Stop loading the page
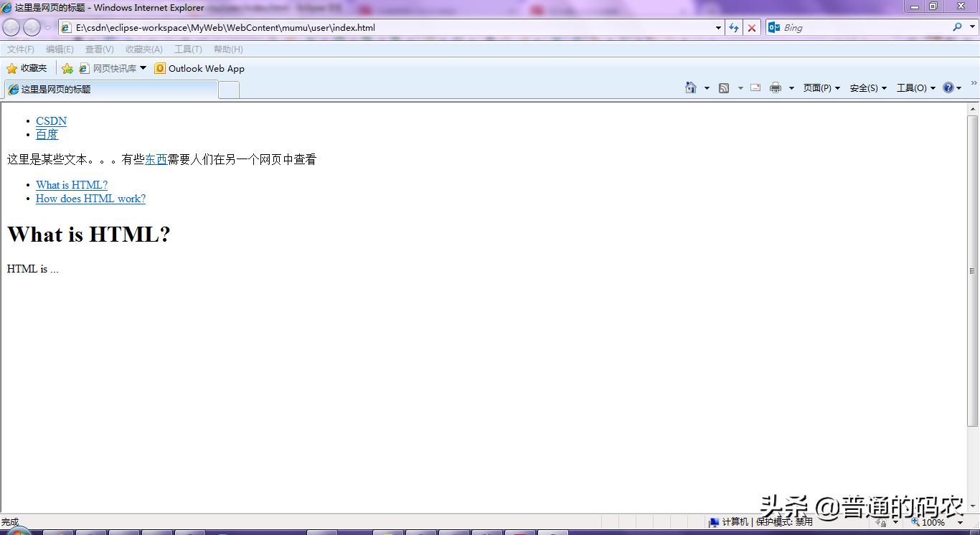 (x=751, y=27)
